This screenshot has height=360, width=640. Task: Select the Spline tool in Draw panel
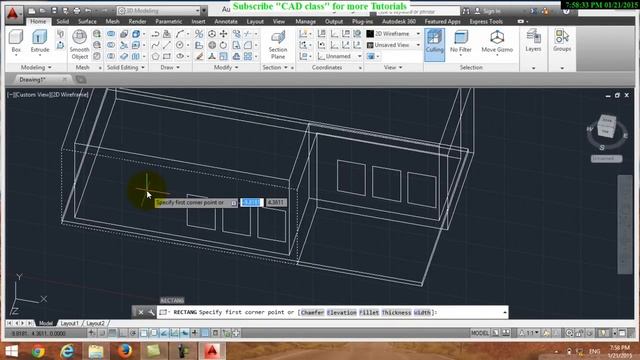156,45
